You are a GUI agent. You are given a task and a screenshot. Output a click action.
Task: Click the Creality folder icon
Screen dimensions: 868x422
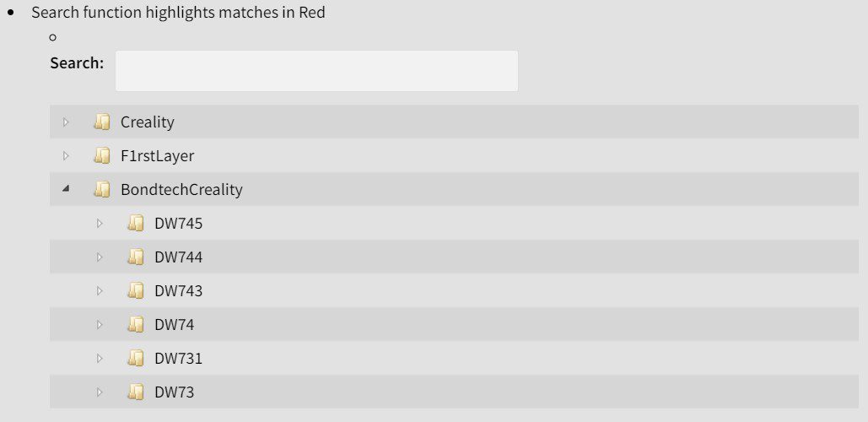[102, 122]
